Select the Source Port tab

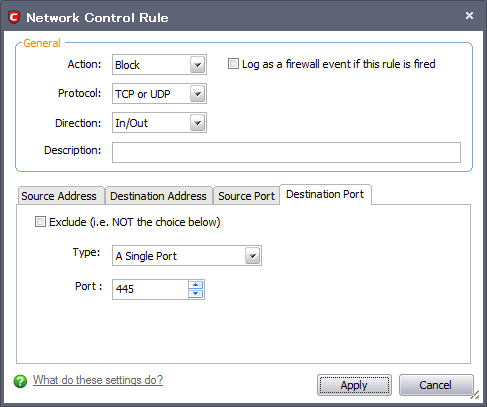click(x=247, y=196)
